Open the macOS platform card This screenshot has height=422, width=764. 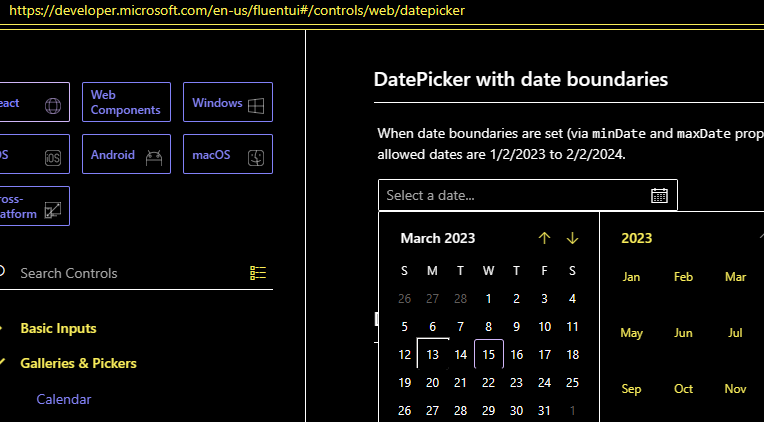pyautogui.click(x=228, y=154)
